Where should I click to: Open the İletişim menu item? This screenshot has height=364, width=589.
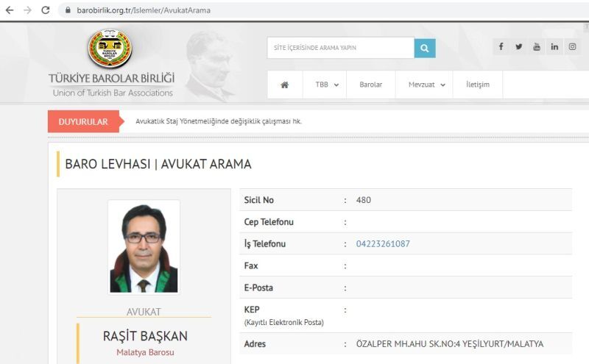click(x=478, y=85)
